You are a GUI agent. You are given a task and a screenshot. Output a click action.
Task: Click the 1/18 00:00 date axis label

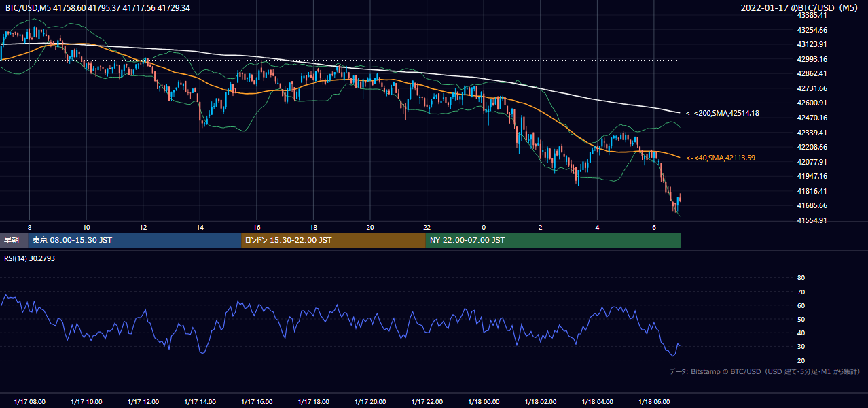click(484, 401)
